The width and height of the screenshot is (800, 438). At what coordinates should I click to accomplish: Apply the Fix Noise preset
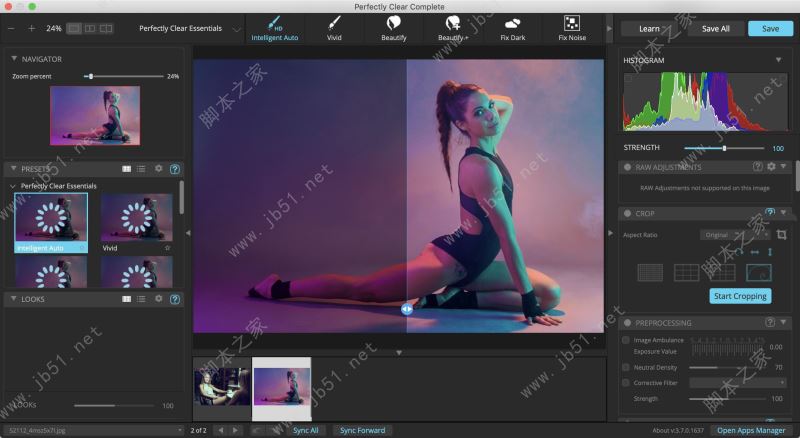click(x=572, y=29)
